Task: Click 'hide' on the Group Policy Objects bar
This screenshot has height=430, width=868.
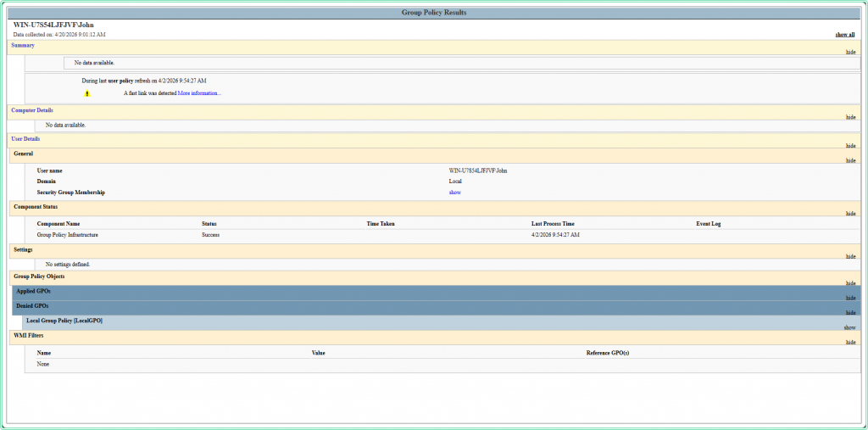Action: pos(850,283)
